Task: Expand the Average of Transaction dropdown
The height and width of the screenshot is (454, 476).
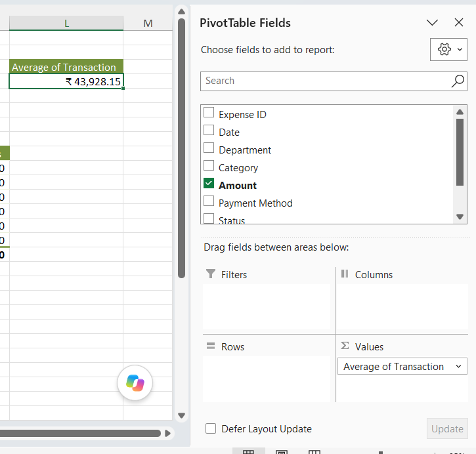Action: click(x=458, y=366)
